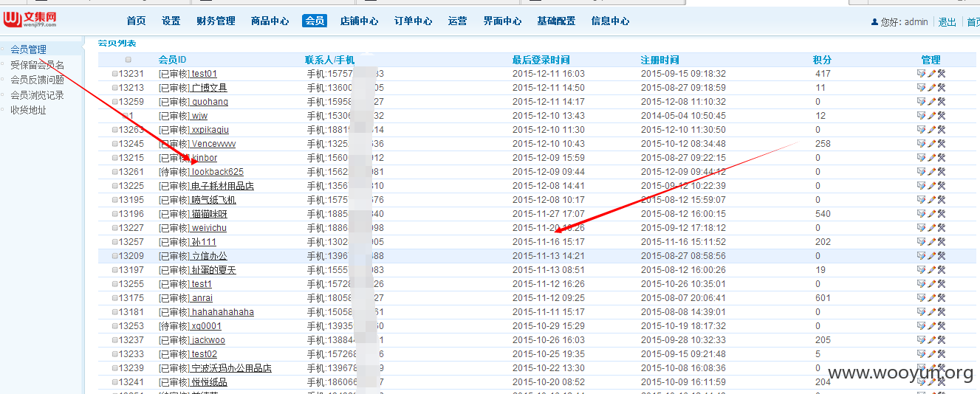Click the tools icon in the test1 row

[x=942, y=284]
